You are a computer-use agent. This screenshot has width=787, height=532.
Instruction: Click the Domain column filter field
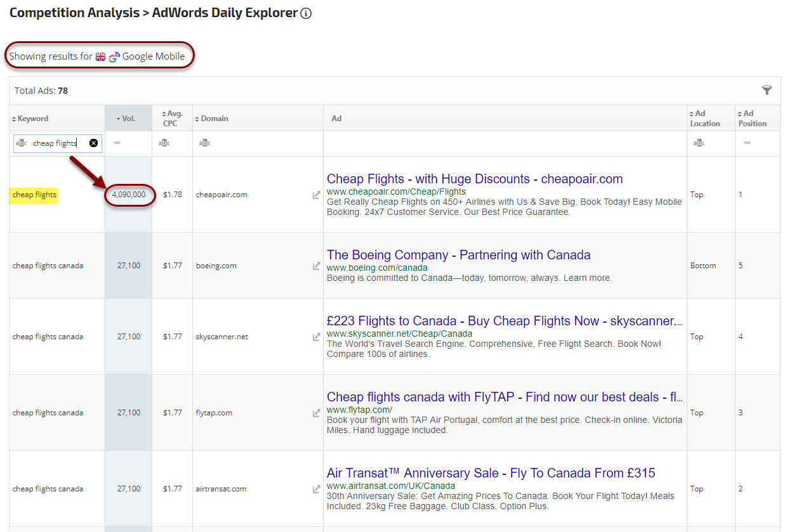click(257, 143)
